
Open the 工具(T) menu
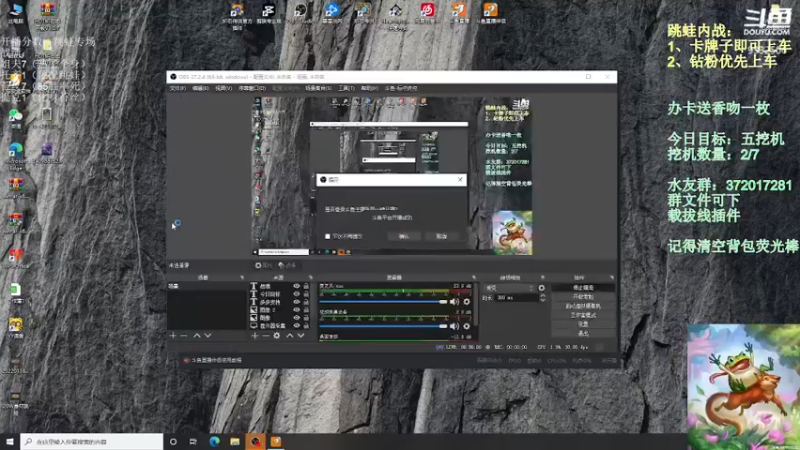[346, 88]
